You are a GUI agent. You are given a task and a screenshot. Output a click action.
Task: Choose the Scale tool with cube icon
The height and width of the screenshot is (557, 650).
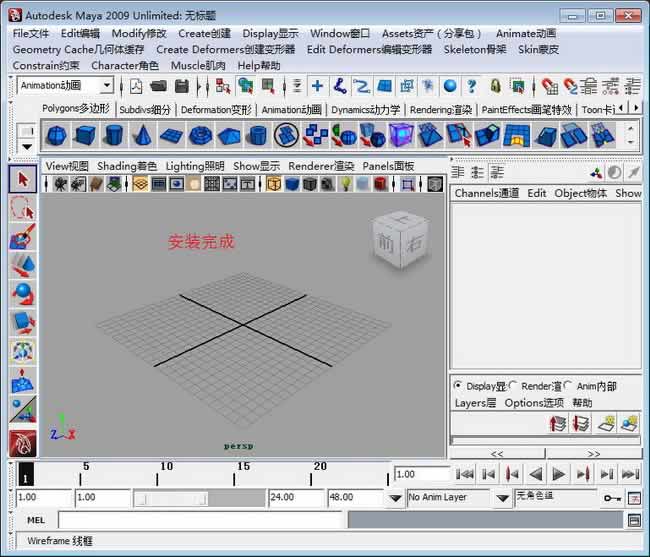coord(23,322)
